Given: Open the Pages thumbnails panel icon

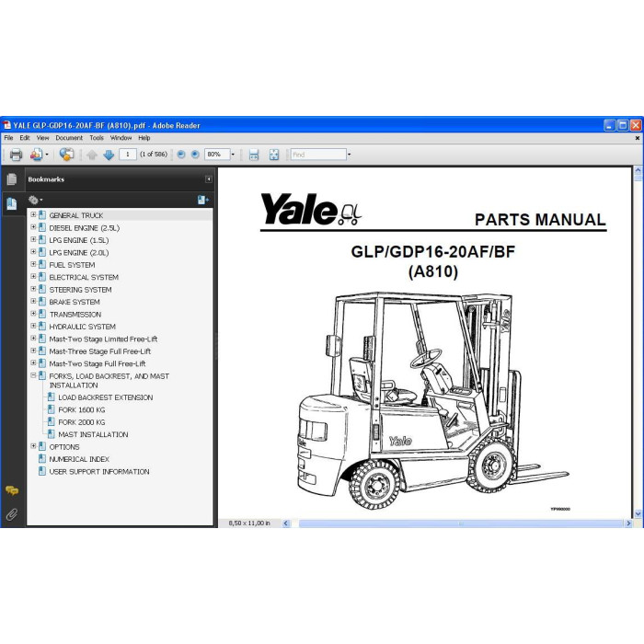Looking at the screenshot, I should coord(12,179).
